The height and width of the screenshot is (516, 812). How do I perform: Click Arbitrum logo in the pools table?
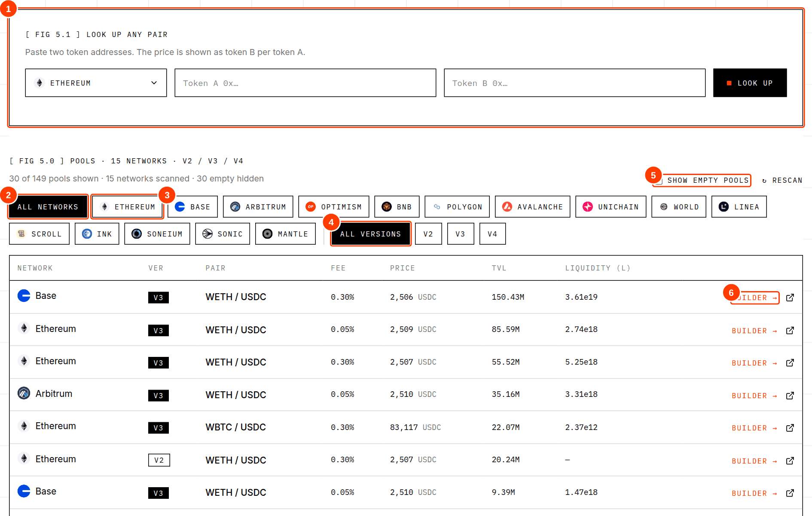pos(24,393)
